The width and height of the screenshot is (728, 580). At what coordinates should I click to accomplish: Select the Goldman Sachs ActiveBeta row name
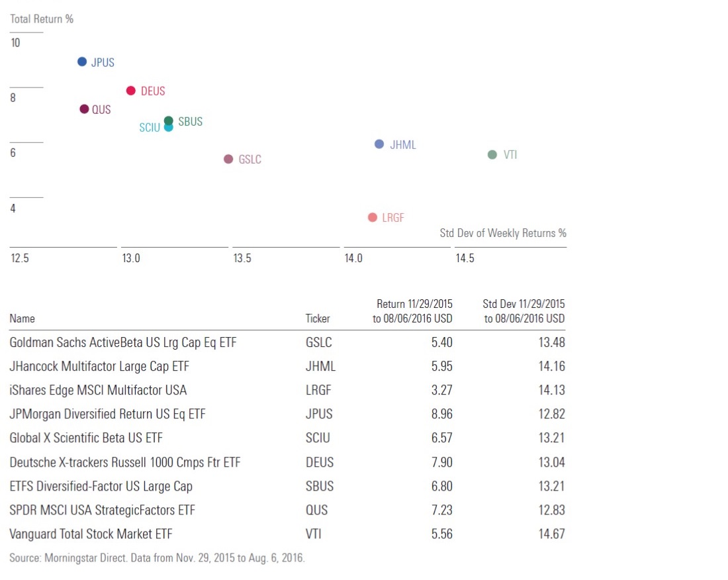(123, 342)
